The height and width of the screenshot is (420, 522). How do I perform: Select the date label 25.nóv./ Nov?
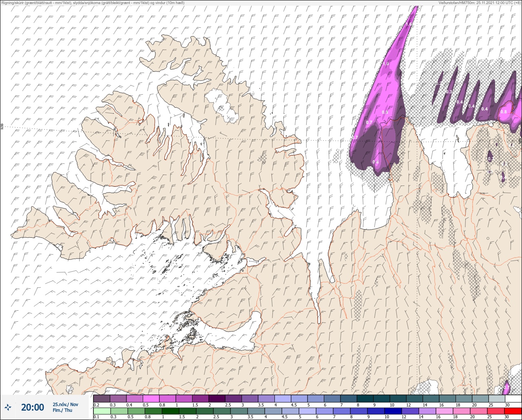[65, 404]
